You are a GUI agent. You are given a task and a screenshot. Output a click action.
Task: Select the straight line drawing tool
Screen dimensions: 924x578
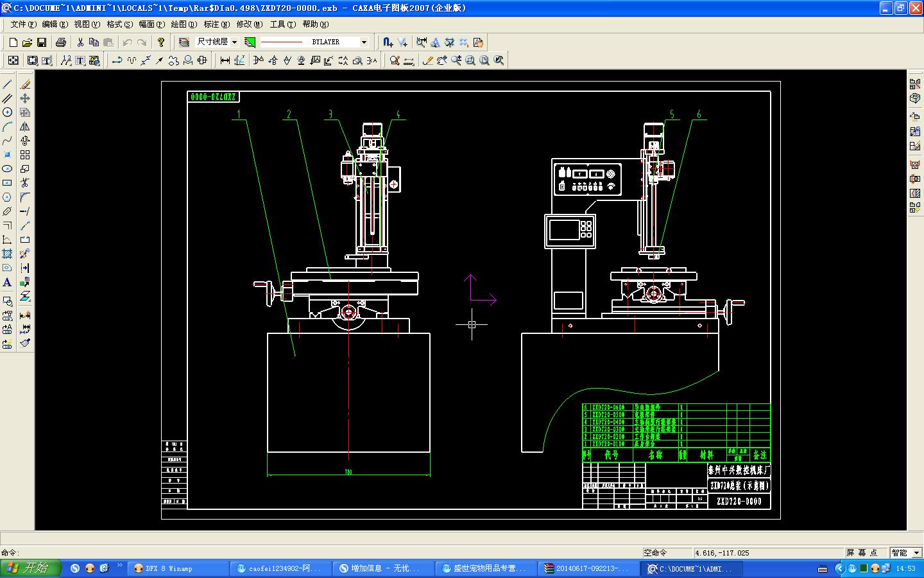[x=7, y=84]
